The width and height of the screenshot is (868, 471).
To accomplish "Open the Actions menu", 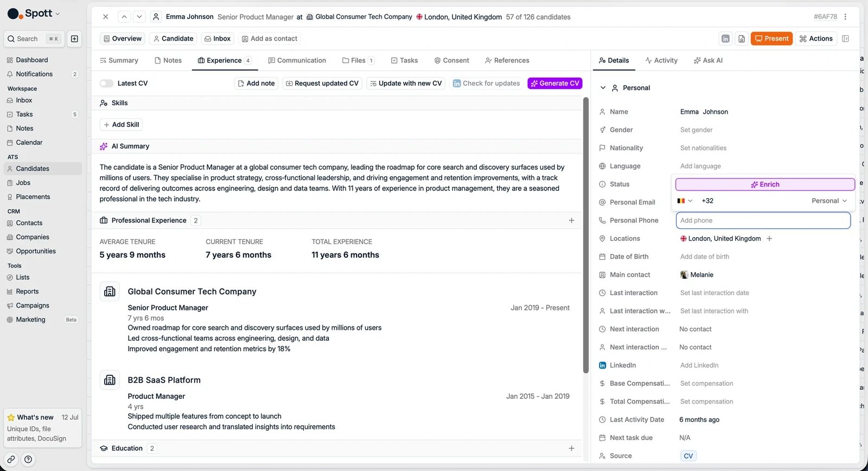I will point(816,39).
